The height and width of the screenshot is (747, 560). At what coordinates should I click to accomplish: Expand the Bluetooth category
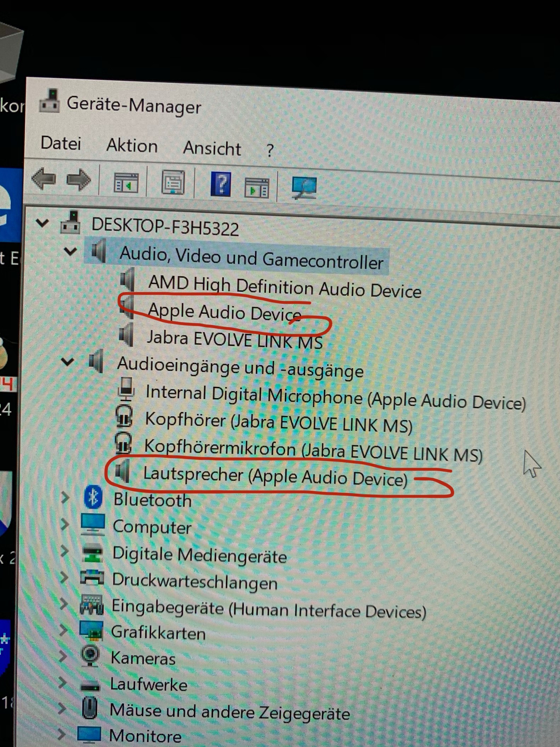click(65, 497)
